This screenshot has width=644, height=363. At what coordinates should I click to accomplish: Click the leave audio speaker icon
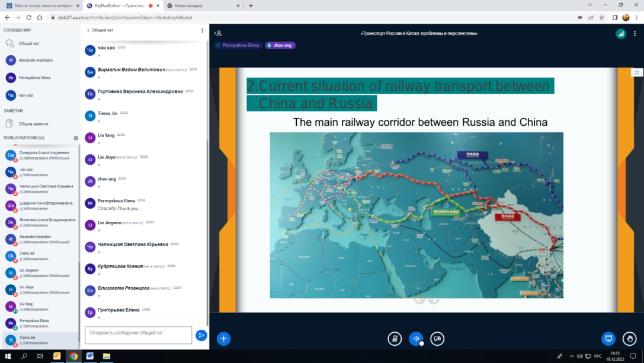[x=416, y=339]
